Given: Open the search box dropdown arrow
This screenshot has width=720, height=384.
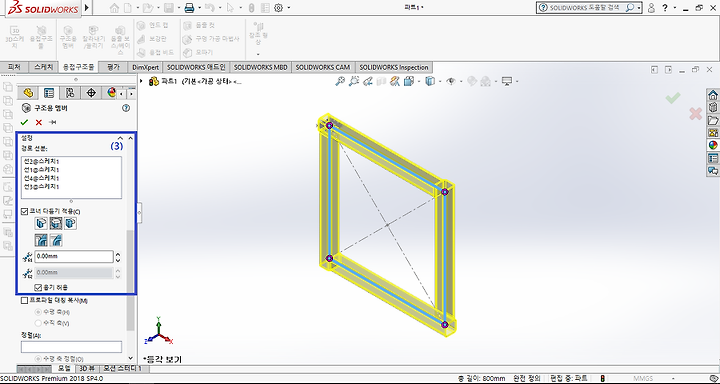Looking at the screenshot, I should click(x=639, y=8).
